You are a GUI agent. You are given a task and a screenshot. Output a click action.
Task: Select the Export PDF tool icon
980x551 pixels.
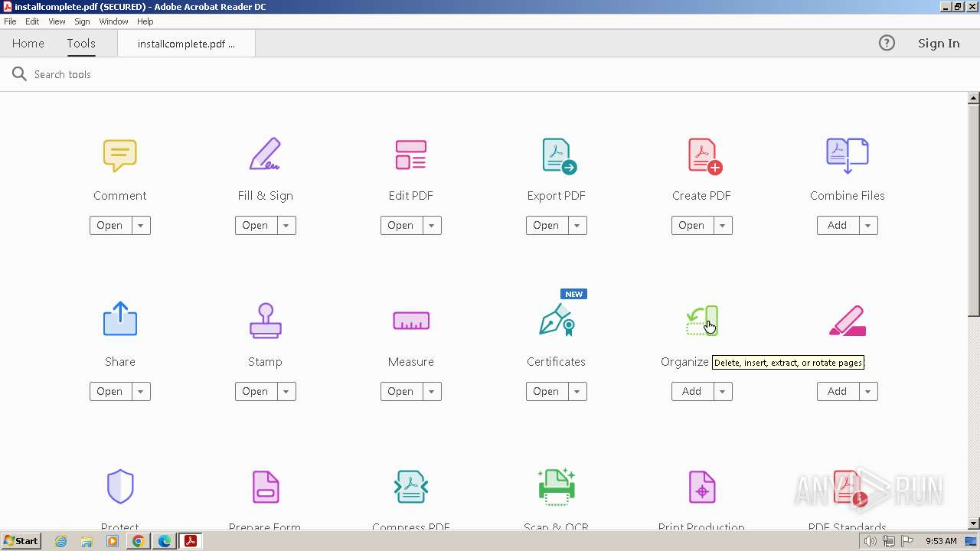click(558, 156)
